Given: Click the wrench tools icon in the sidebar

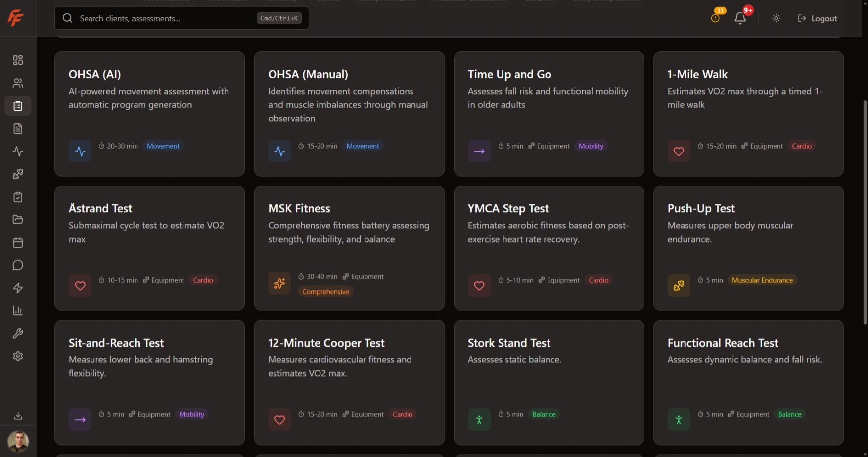Looking at the screenshot, I should click(18, 333).
